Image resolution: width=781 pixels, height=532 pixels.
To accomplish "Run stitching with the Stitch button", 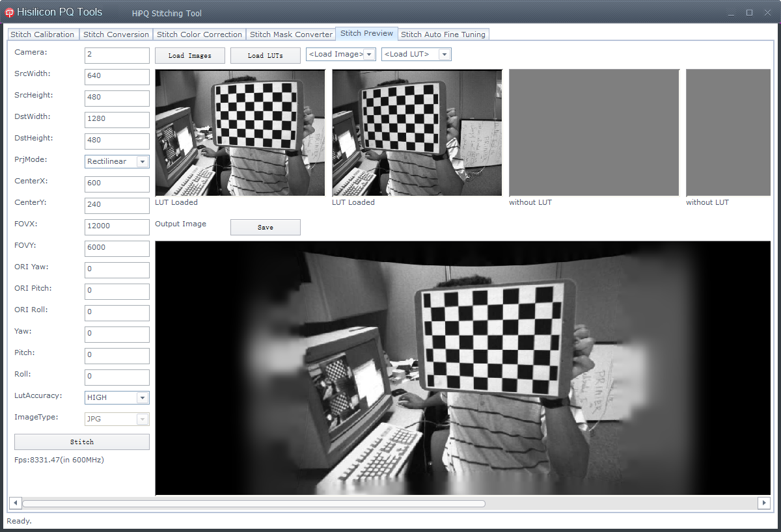I will tap(81, 442).
